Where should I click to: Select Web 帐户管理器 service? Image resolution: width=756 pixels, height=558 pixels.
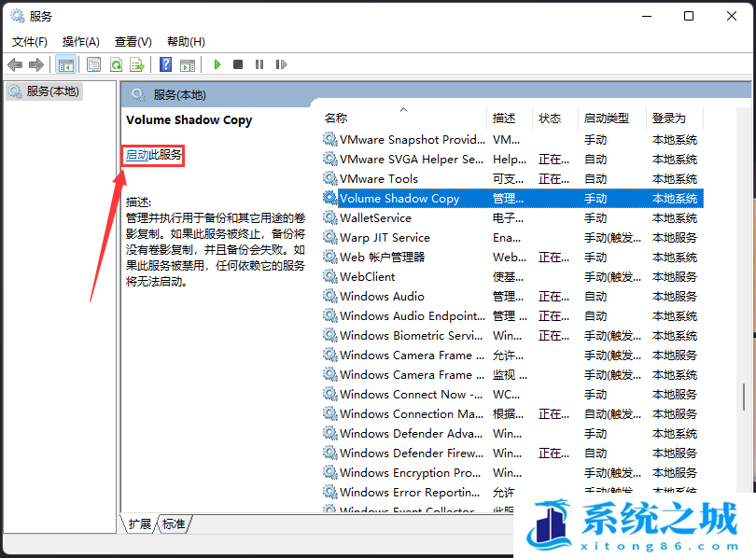tap(383, 258)
